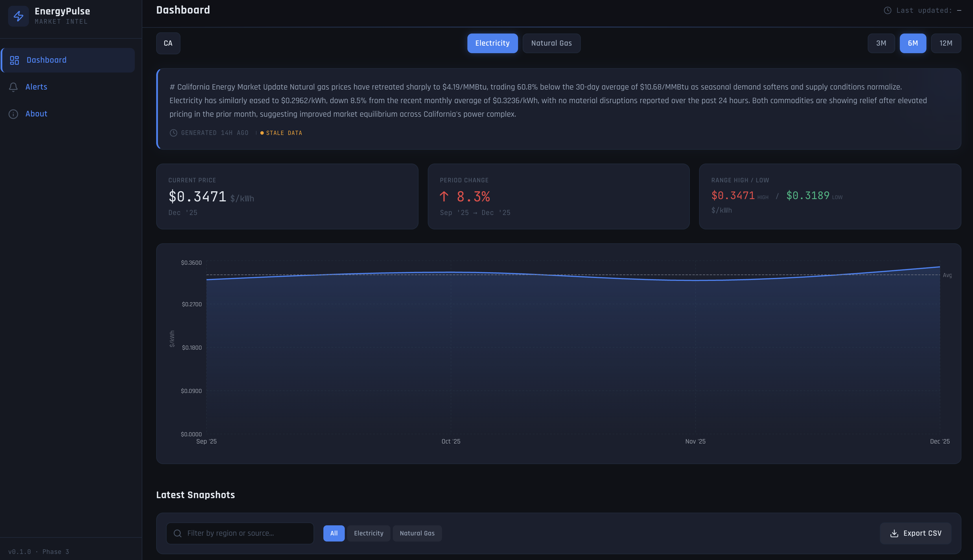Filter snapshots to Natural Gas only
This screenshot has width=973, height=560.
pos(417,533)
